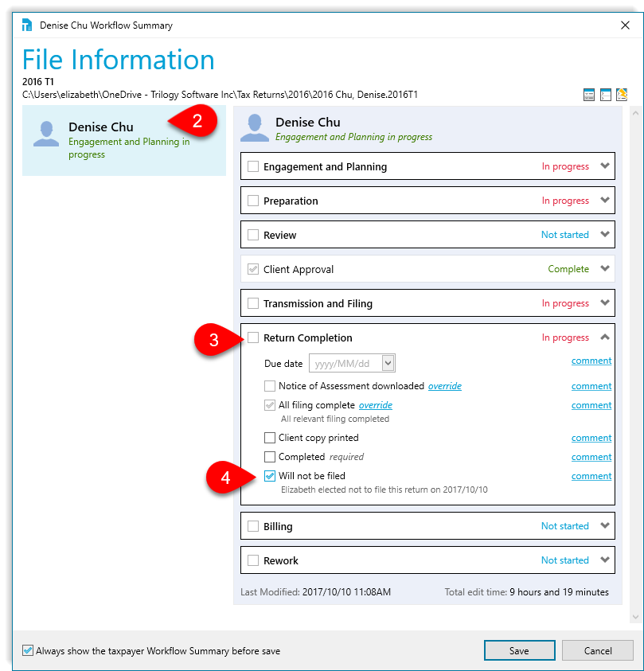Check the Completed required box

pyautogui.click(x=270, y=457)
